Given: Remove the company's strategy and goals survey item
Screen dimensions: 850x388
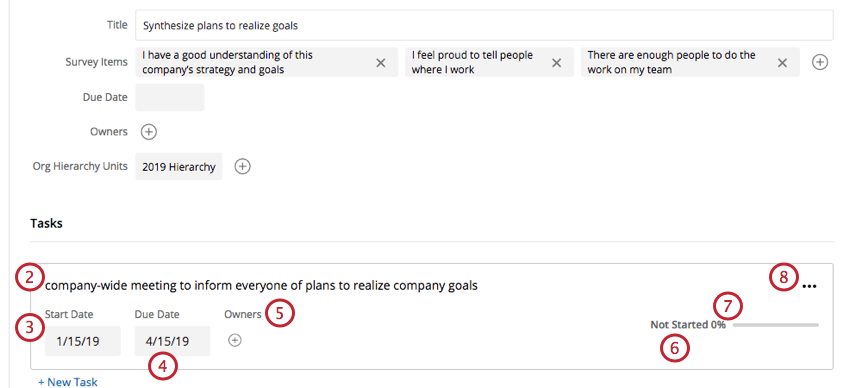Looking at the screenshot, I should [x=381, y=63].
